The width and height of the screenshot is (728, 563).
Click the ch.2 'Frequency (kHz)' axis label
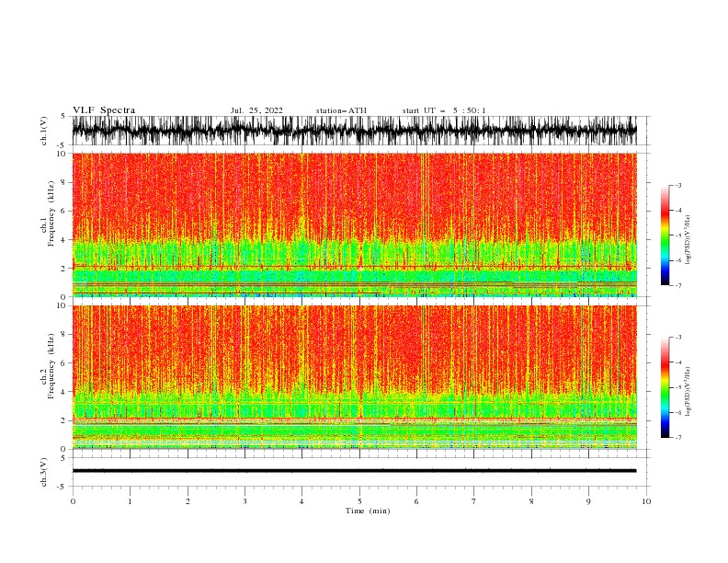pos(51,366)
